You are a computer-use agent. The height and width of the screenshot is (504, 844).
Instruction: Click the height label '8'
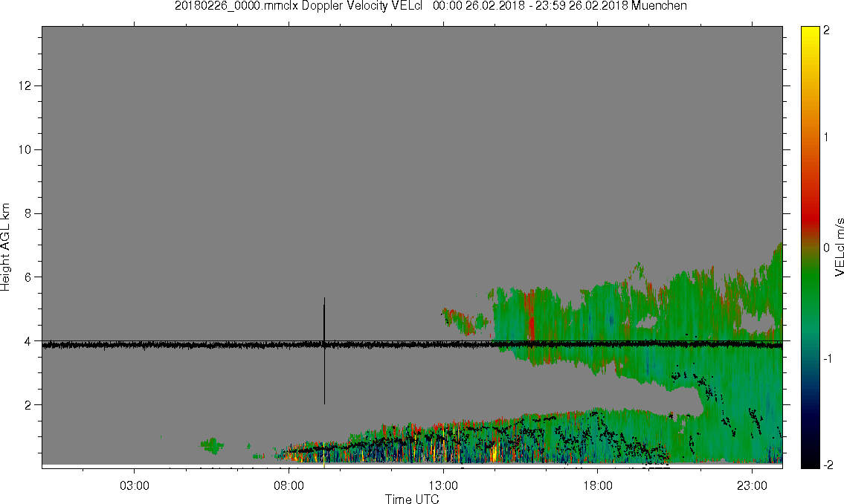pos(28,213)
